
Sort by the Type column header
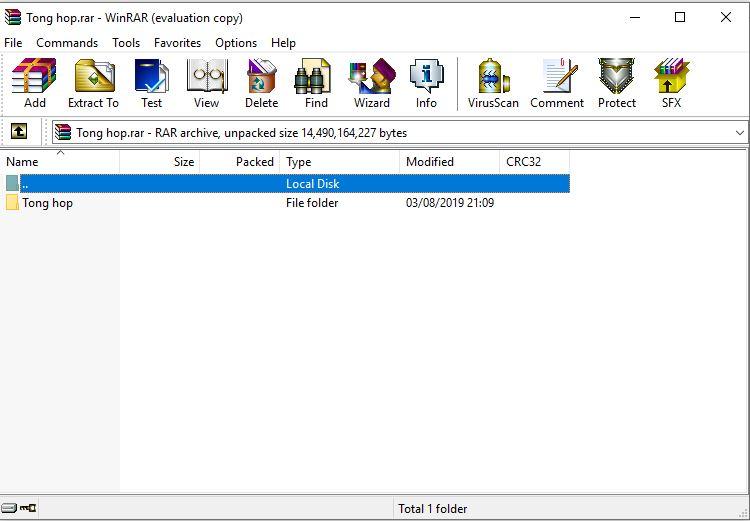[x=340, y=162]
